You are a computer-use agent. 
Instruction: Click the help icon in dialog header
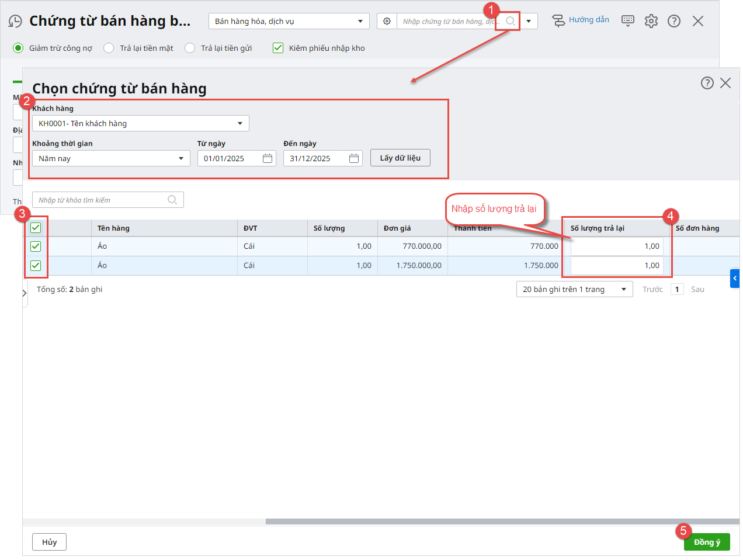[707, 83]
